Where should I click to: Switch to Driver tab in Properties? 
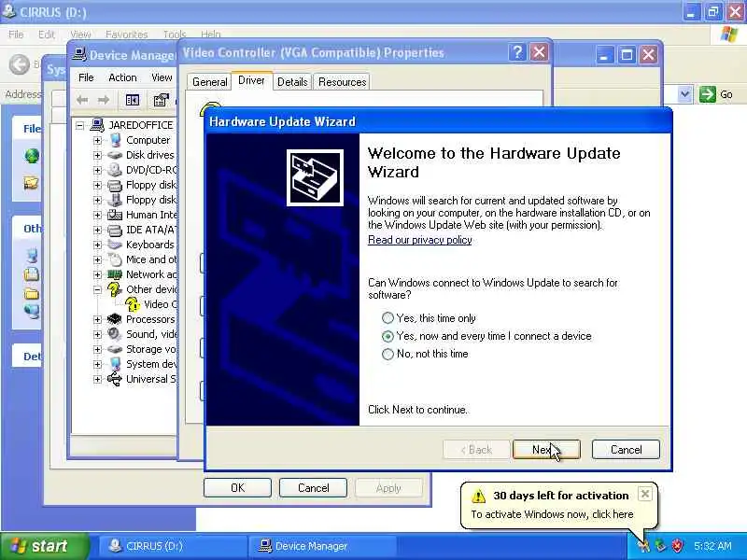pyautogui.click(x=251, y=80)
